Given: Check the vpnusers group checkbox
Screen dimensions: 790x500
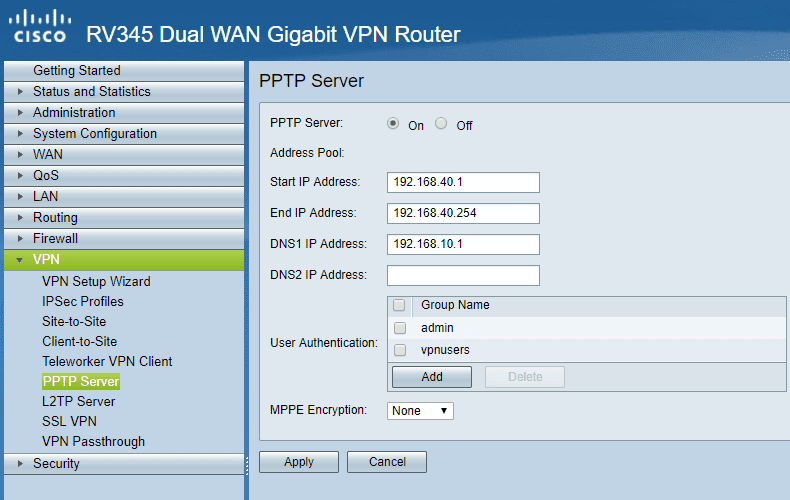Looking at the screenshot, I should 400,350.
